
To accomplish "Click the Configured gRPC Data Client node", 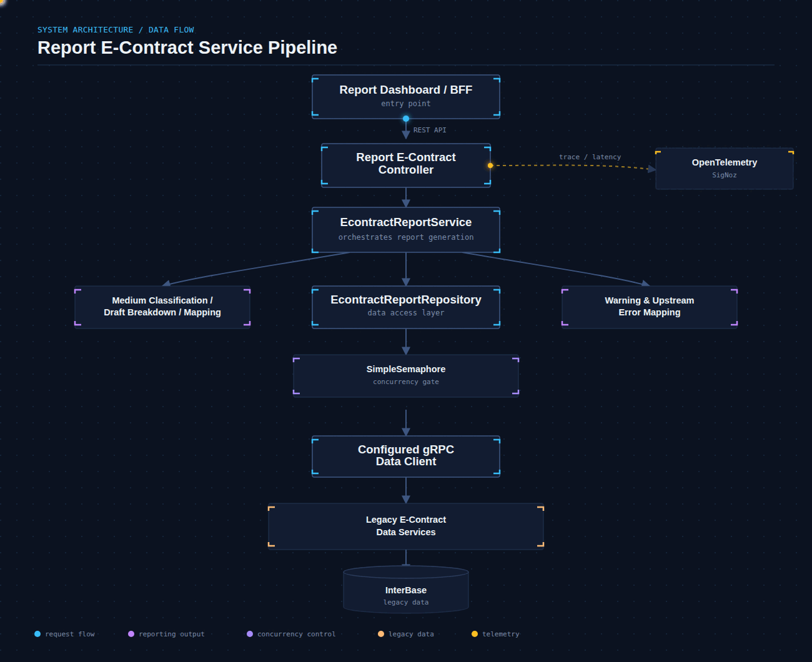I will [x=406, y=457].
